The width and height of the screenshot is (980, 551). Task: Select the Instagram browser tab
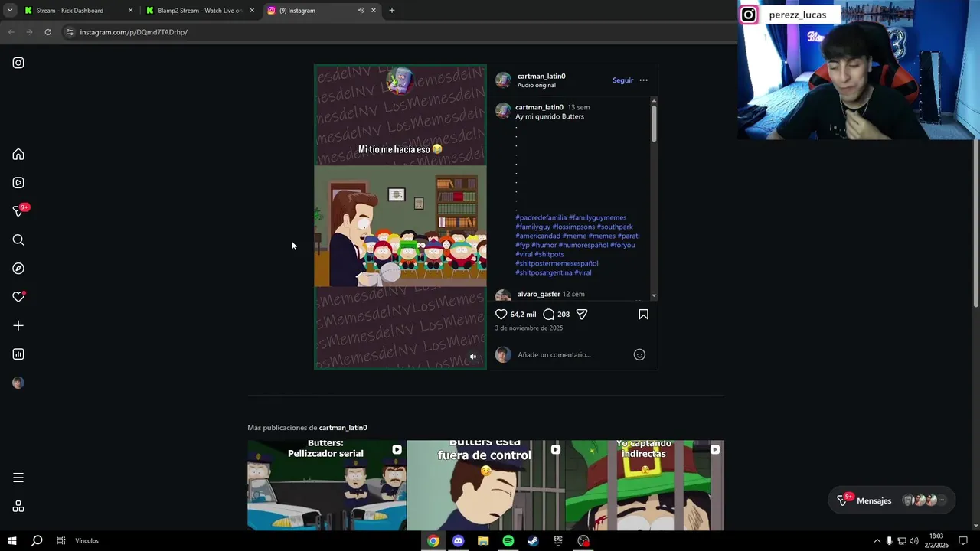[322, 11]
